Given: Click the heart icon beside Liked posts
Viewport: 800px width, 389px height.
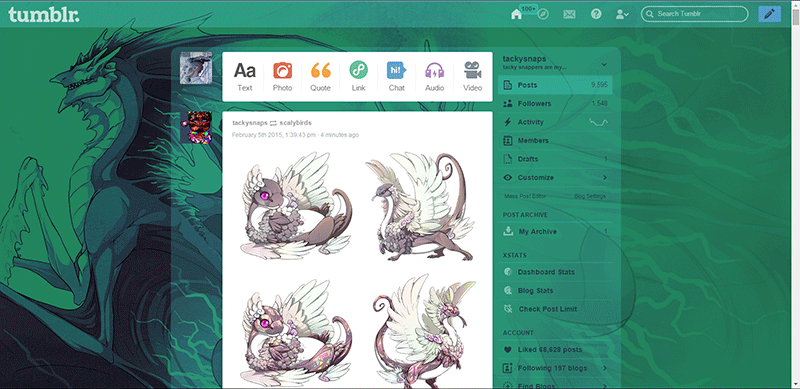Looking at the screenshot, I should point(507,350).
